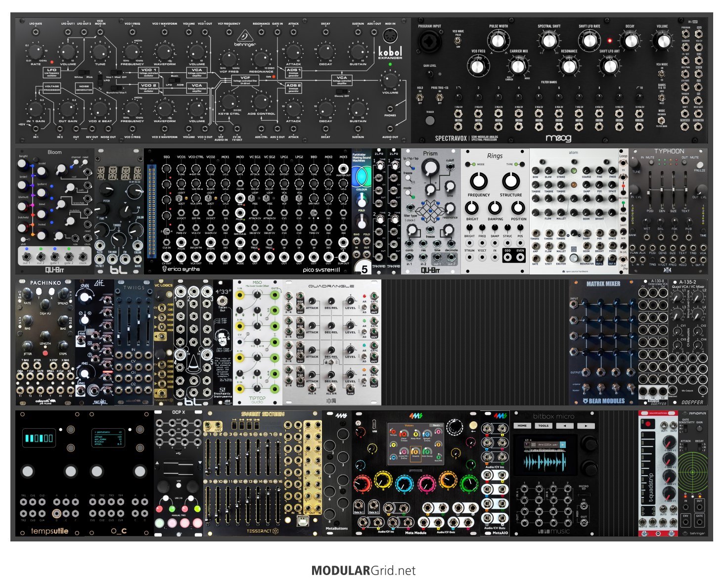Click the In 1 Gain knob on Kobol
The height and width of the screenshot is (581, 728).
coord(36,109)
